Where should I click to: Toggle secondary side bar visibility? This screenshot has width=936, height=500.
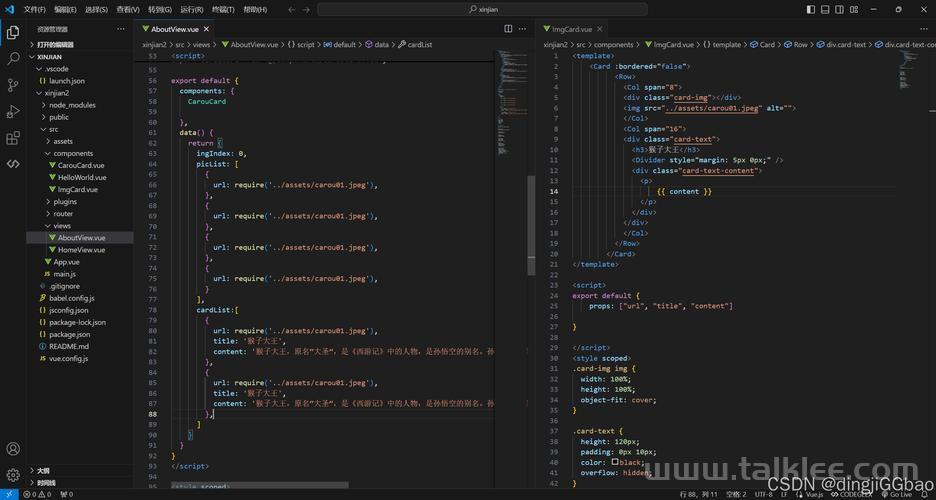point(839,10)
